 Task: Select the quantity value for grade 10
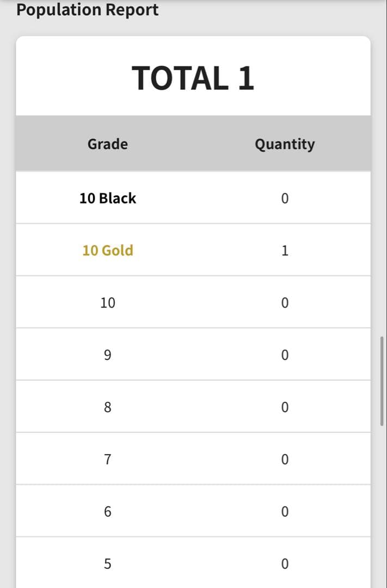(x=285, y=303)
